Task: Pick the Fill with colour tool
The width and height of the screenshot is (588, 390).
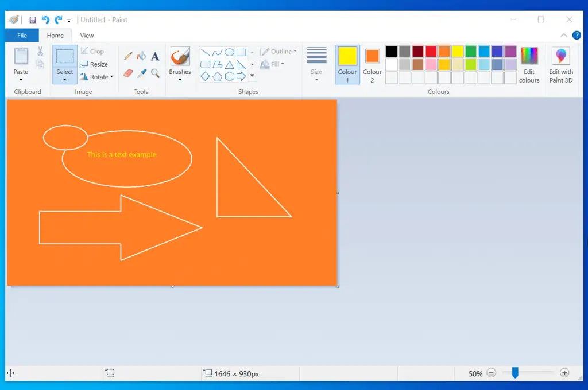Action: click(x=141, y=56)
